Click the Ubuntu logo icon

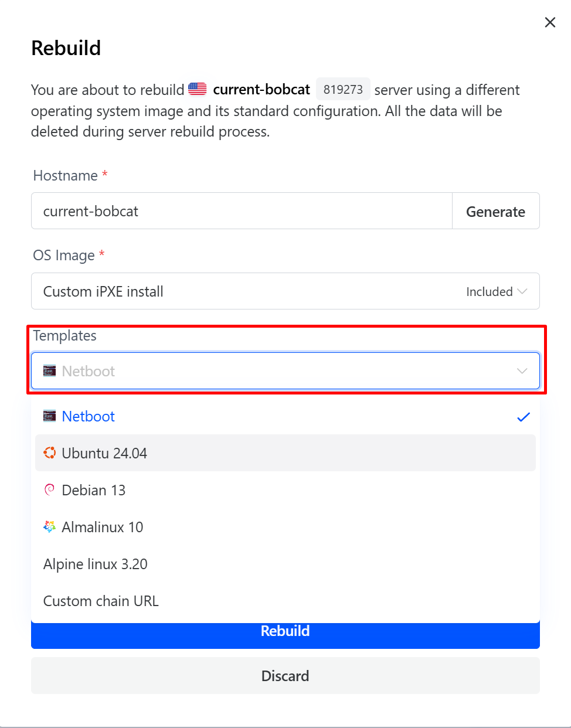pos(50,453)
